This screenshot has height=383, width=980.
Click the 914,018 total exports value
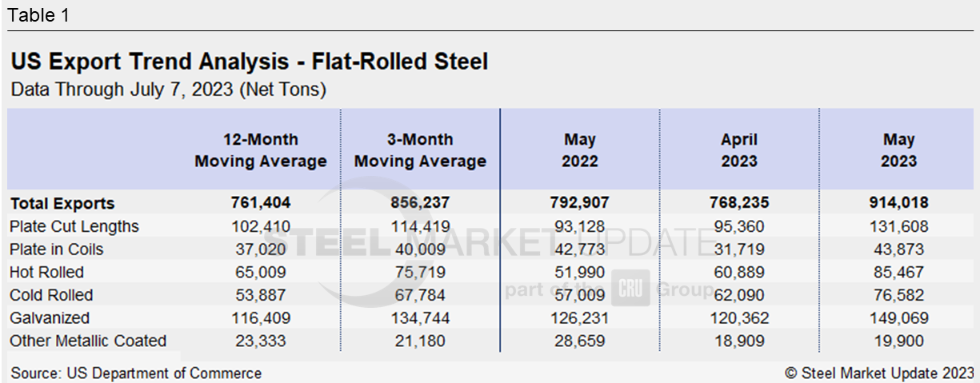[x=898, y=203]
